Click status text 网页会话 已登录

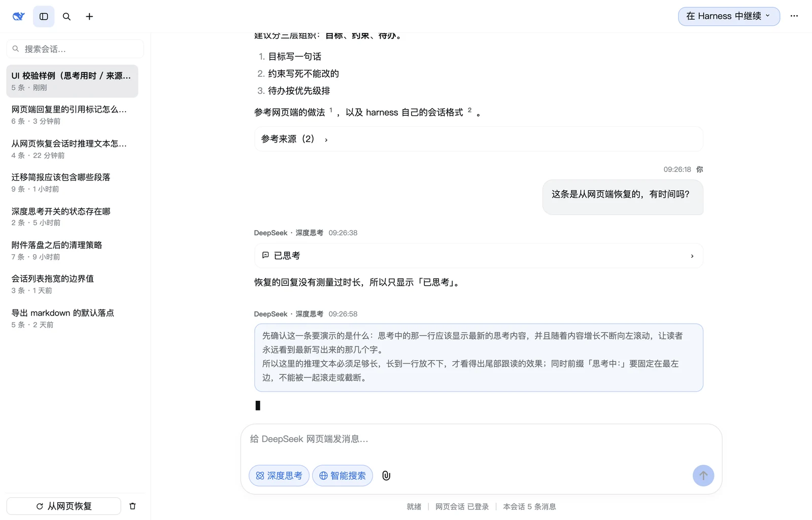tap(462, 507)
